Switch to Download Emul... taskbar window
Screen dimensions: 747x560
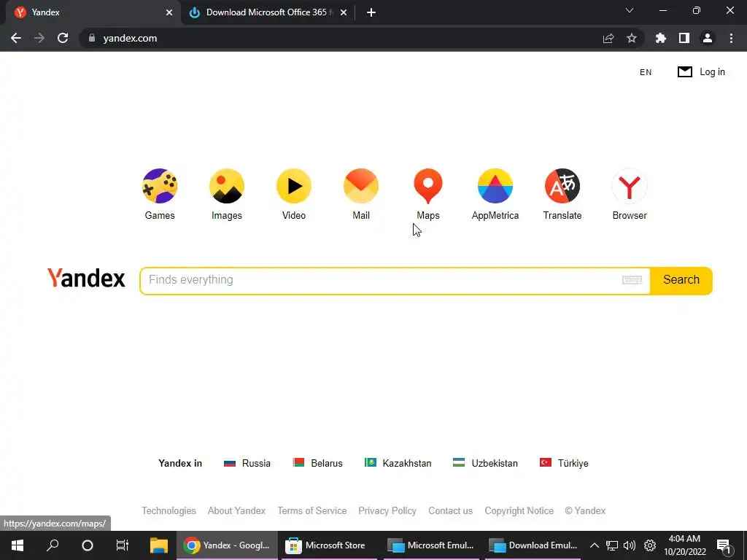point(533,545)
